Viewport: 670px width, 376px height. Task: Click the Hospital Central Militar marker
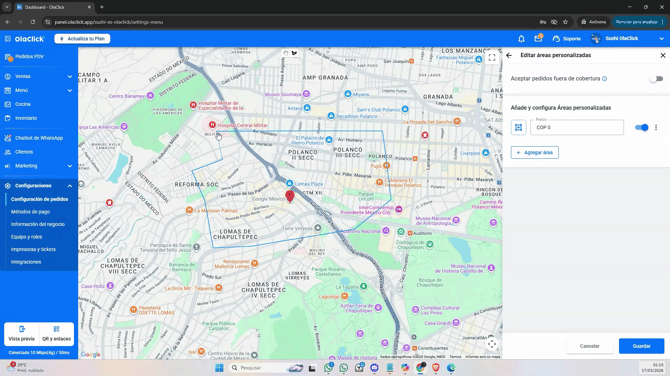(212, 125)
